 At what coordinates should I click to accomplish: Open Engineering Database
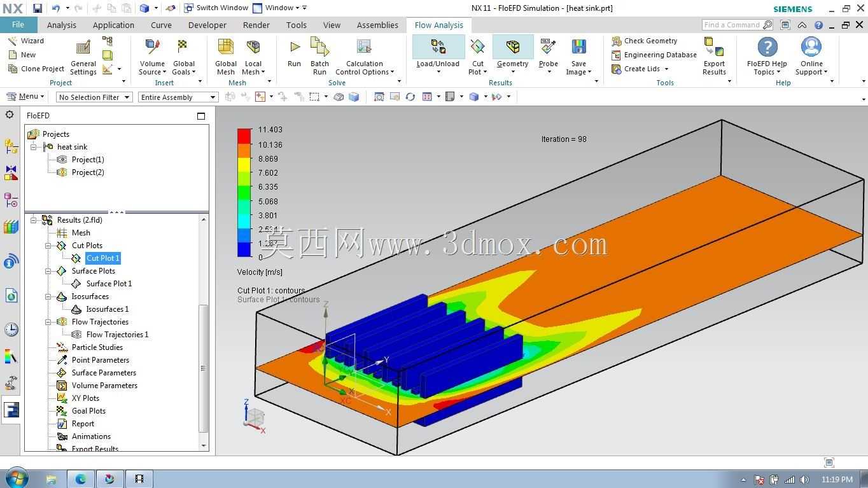coord(654,55)
